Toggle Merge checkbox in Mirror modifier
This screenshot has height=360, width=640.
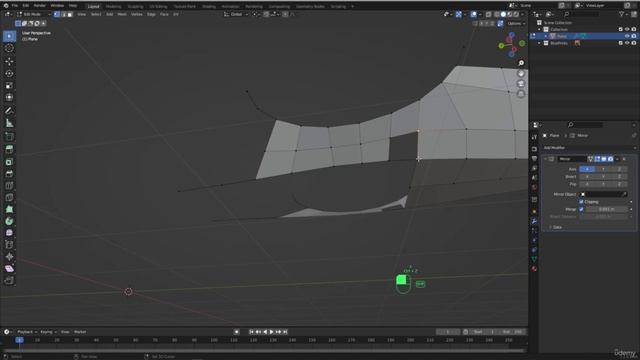581,209
